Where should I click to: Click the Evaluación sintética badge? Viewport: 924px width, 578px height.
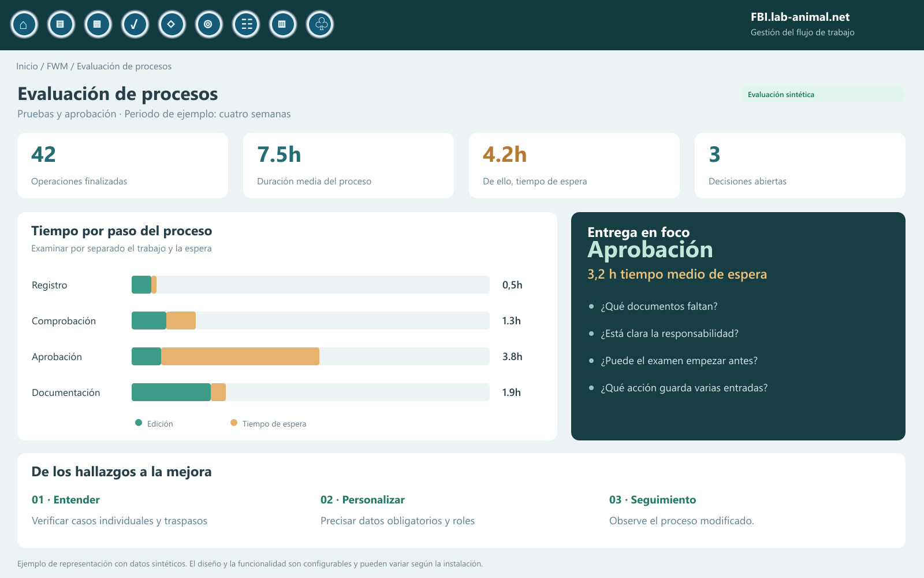coord(823,94)
